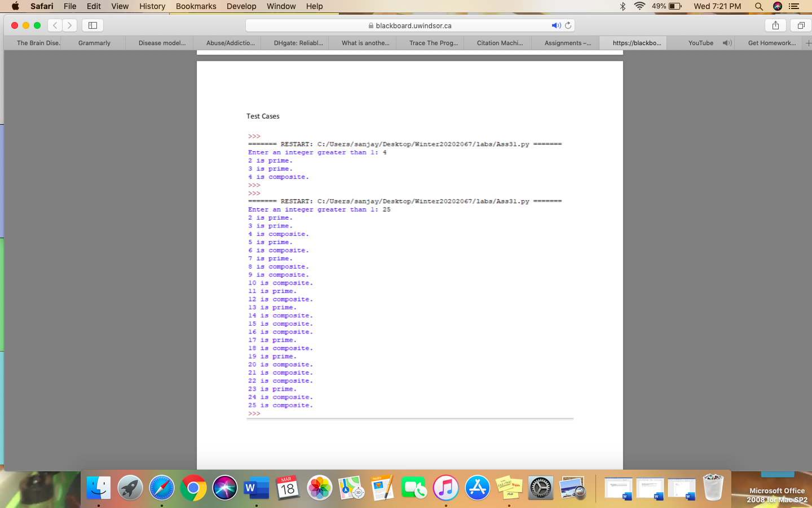The width and height of the screenshot is (812, 508).
Task: Show all tabs with the tab overview control
Action: point(800,25)
